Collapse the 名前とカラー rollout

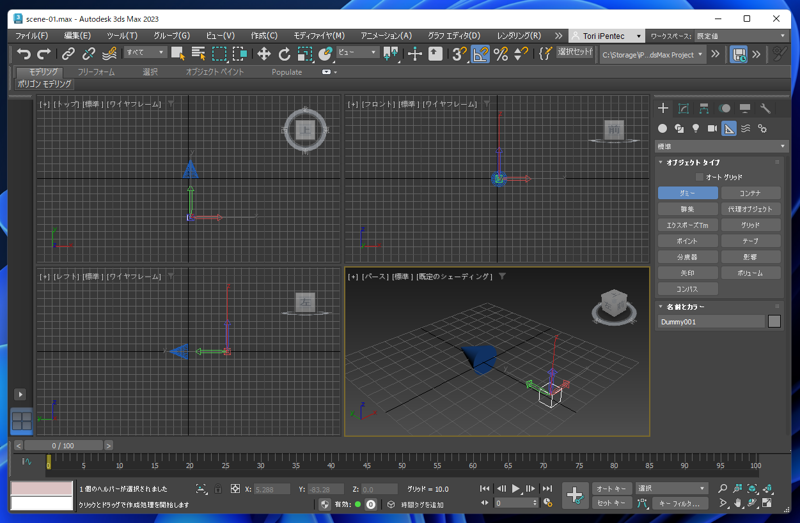[x=660, y=307]
